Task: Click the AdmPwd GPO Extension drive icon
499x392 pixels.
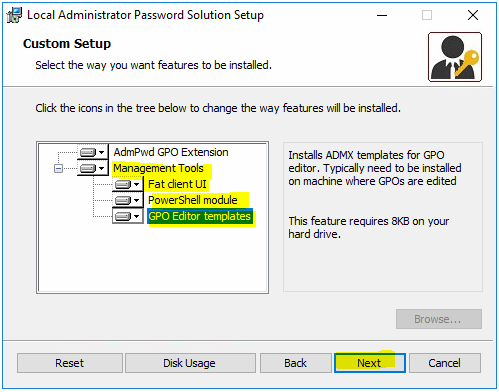Action: (88, 153)
